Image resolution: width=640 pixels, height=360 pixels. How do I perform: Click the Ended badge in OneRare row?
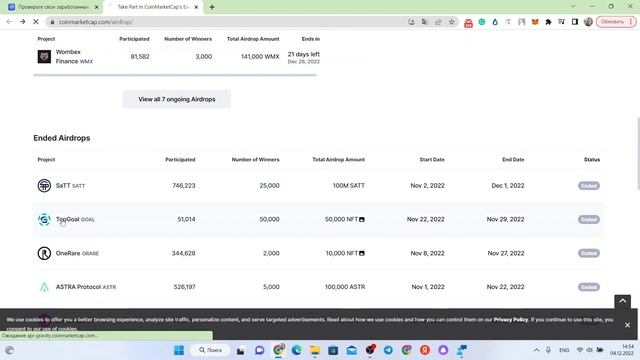[x=589, y=253]
